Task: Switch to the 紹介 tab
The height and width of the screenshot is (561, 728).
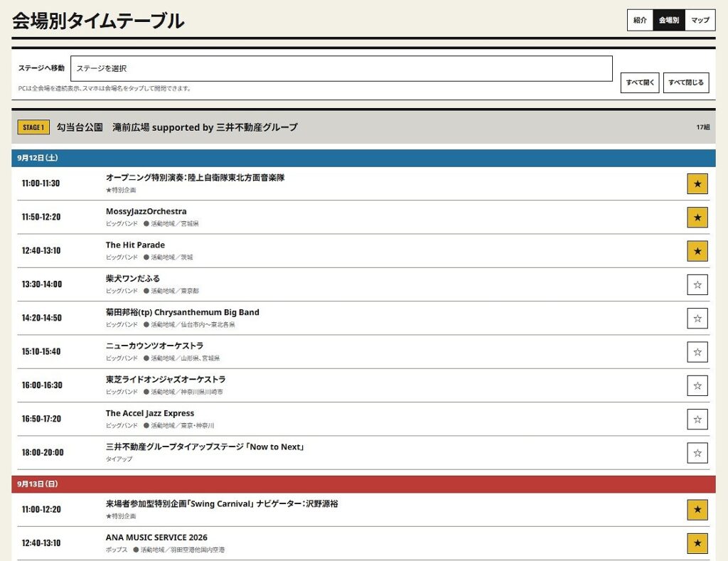Action: [640, 20]
